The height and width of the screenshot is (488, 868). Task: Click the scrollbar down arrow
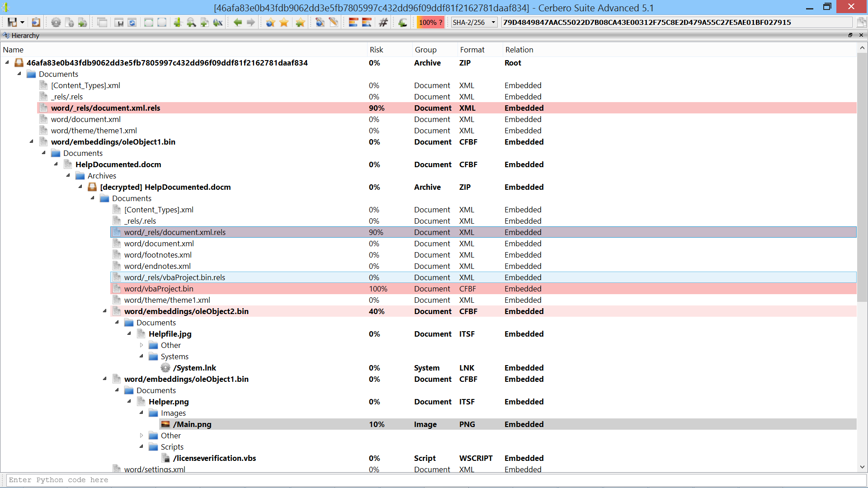862,467
